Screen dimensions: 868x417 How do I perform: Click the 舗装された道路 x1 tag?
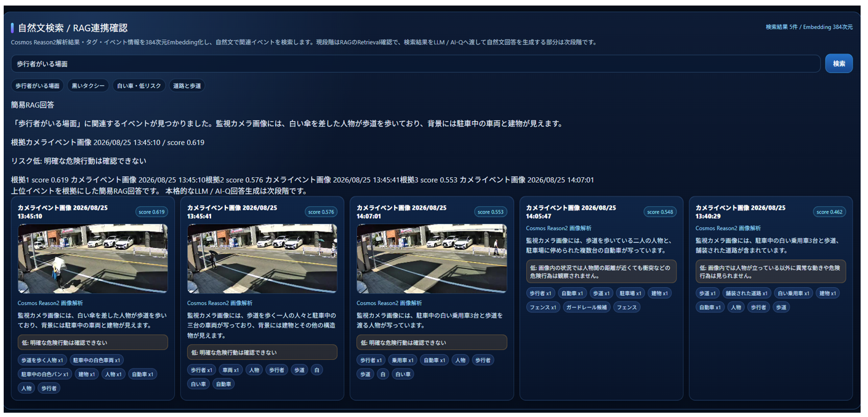pyautogui.click(x=746, y=293)
